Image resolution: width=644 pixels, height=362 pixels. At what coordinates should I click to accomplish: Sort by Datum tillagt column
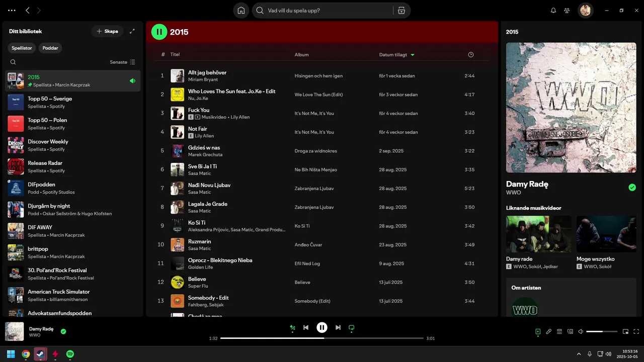[x=397, y=55]
